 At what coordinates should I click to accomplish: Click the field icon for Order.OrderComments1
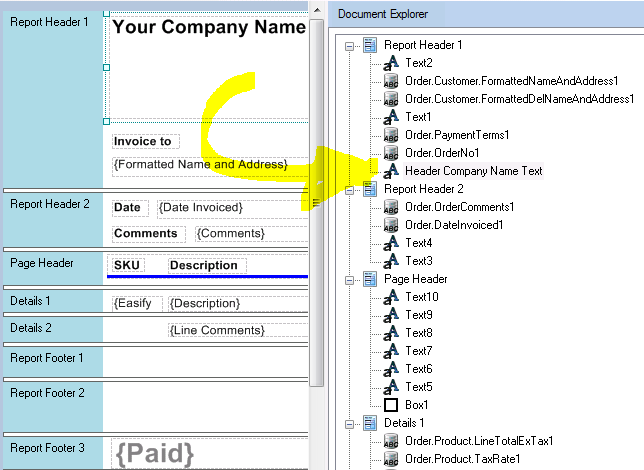pyautogui.click(x=391, y=207)
